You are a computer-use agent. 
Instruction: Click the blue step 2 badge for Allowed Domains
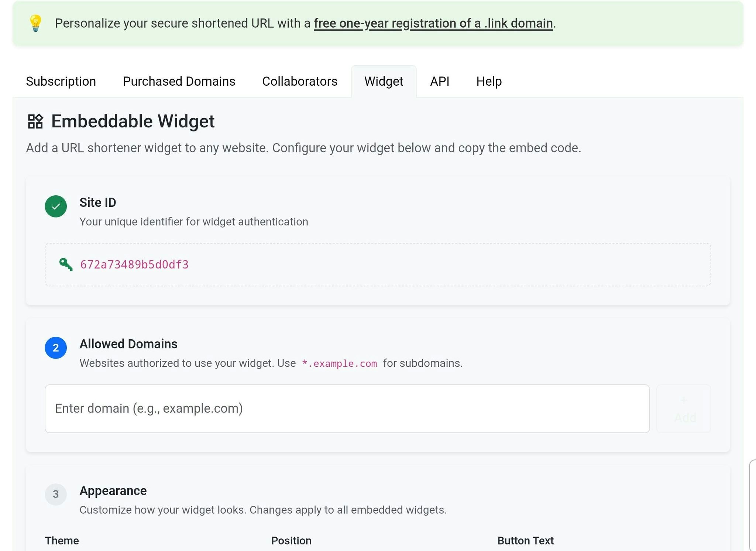(x=56, y=348)
